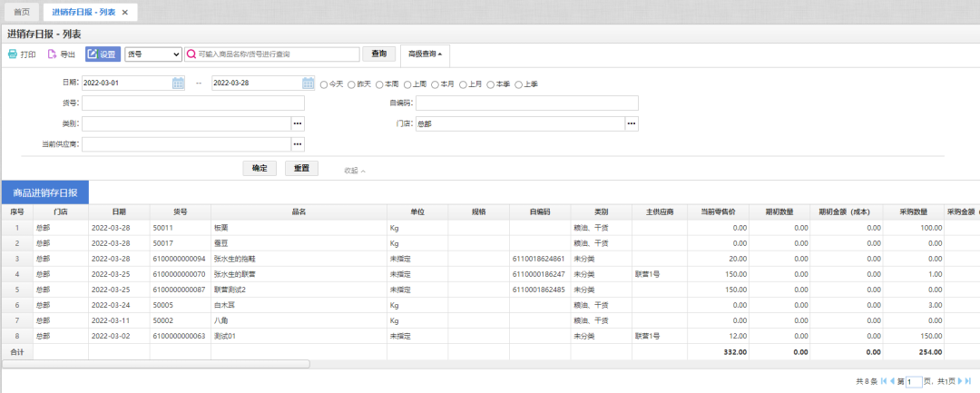This screenshot has width=980, height=393.
Task: Click 收起 to collapse filters
Action: (x=355, y=170)
